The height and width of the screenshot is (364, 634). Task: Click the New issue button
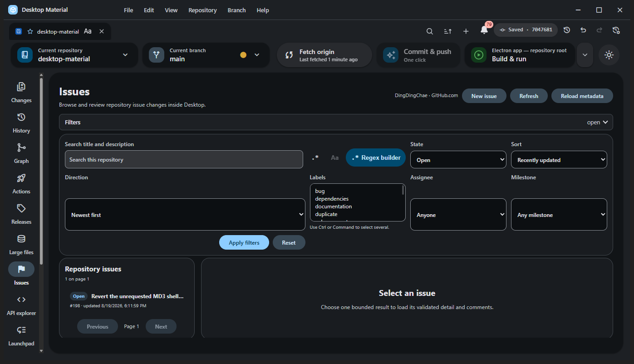[x=484, y=96]
